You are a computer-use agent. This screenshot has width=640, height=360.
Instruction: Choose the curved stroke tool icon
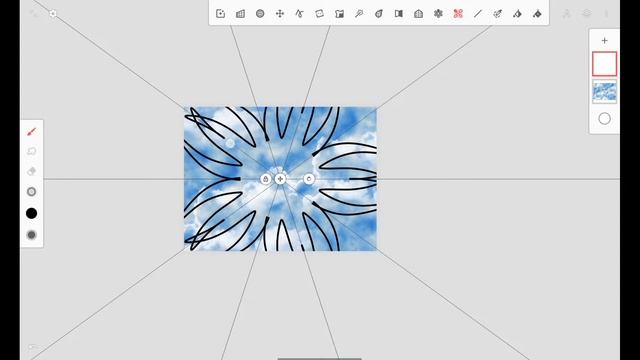[x=300, y=13]
